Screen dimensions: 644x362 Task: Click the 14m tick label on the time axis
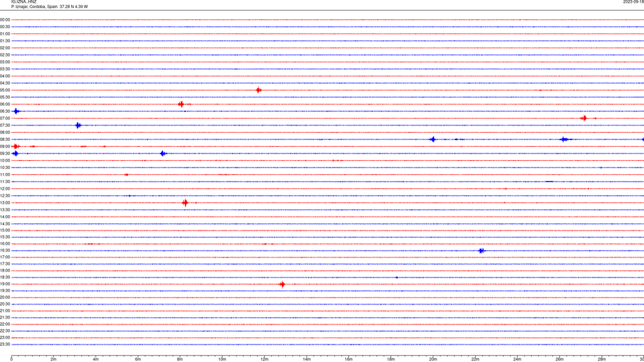pos(307,359)
